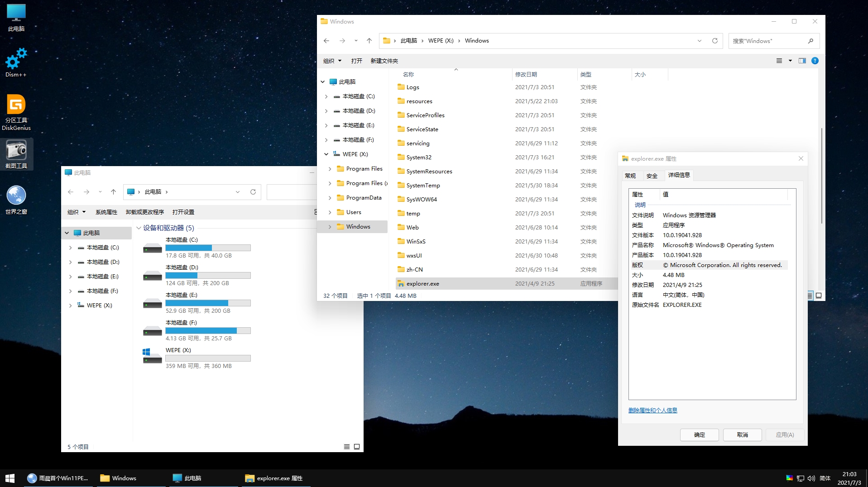Click the vertical scrollbar in Windows file list
The image size is (868, 487).
click(x=821, y=176)
